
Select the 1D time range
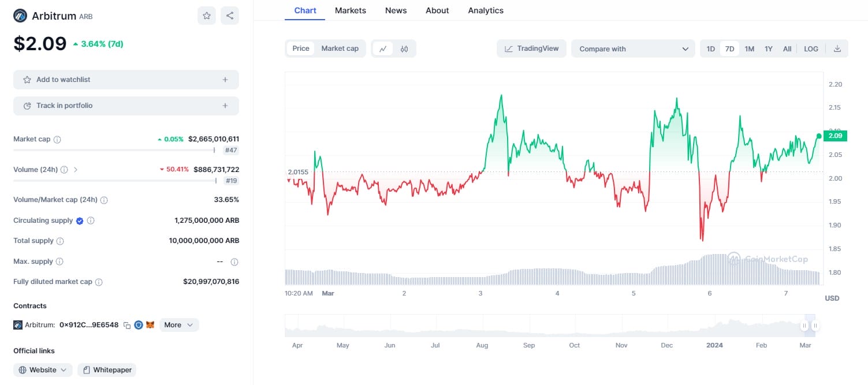710,49
